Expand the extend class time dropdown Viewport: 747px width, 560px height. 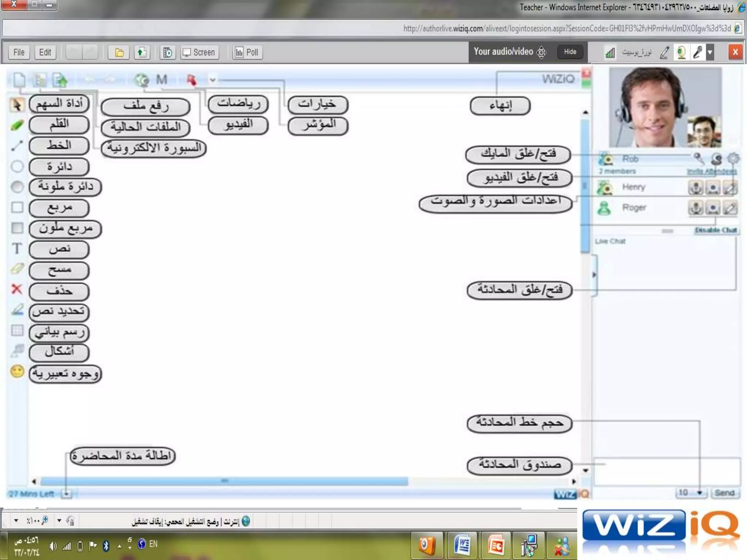pos(66,494)
